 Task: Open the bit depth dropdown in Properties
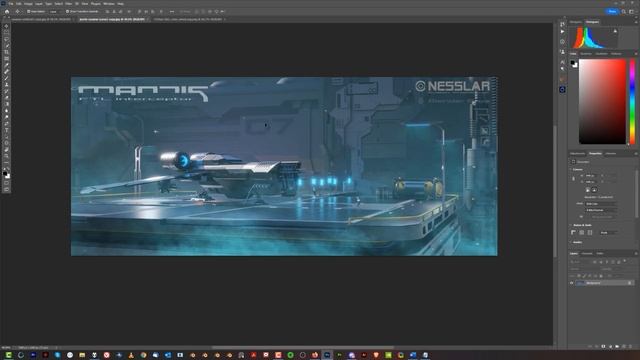coord(601,210)
